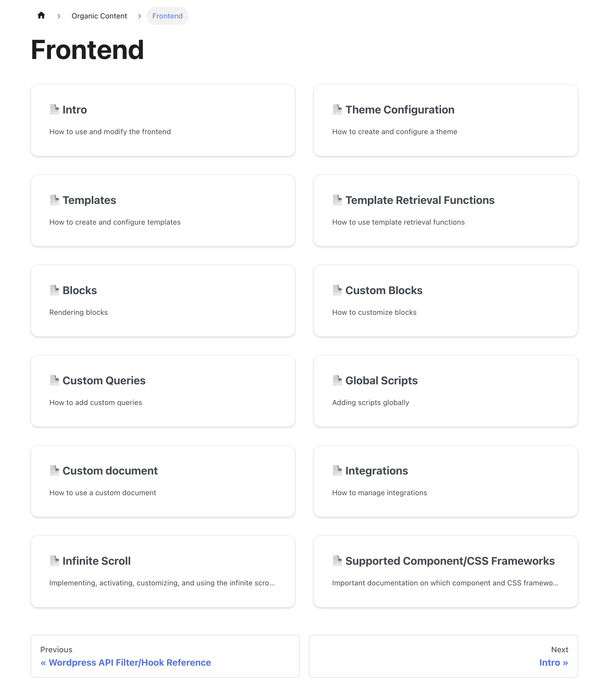Click the Custom Queries document icon

pyautogui.click(x=54, y=380)
